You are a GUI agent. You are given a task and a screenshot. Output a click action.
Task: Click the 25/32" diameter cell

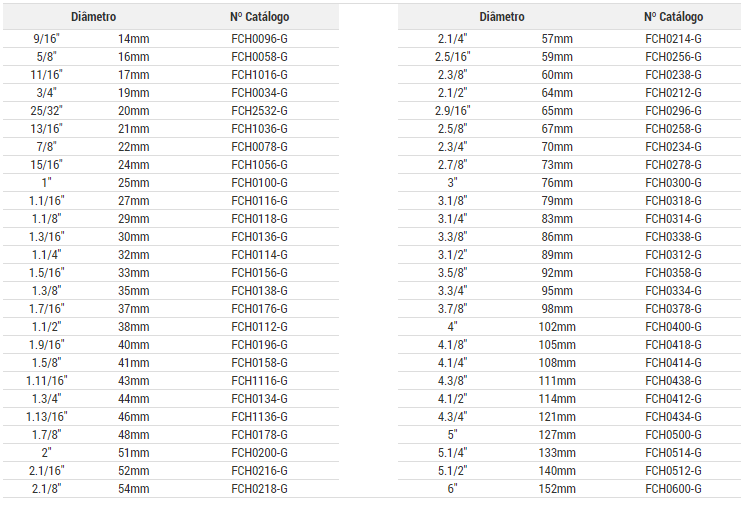[46, 111]
